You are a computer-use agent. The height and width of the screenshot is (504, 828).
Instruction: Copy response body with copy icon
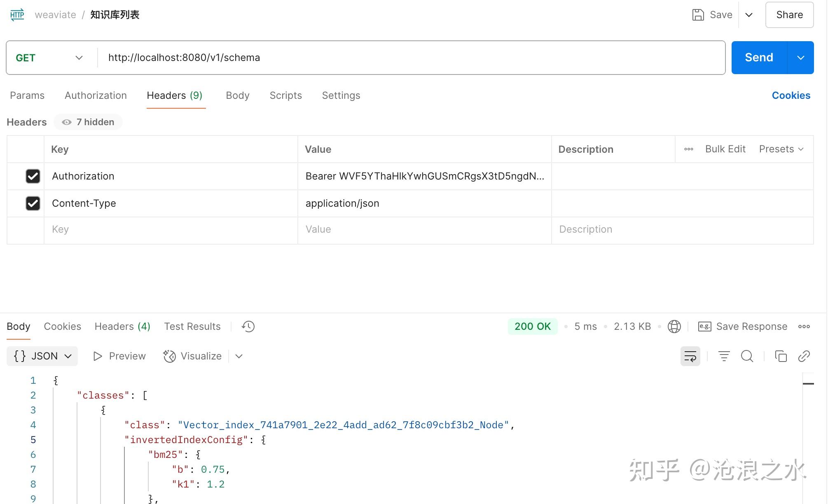point(781,356)
